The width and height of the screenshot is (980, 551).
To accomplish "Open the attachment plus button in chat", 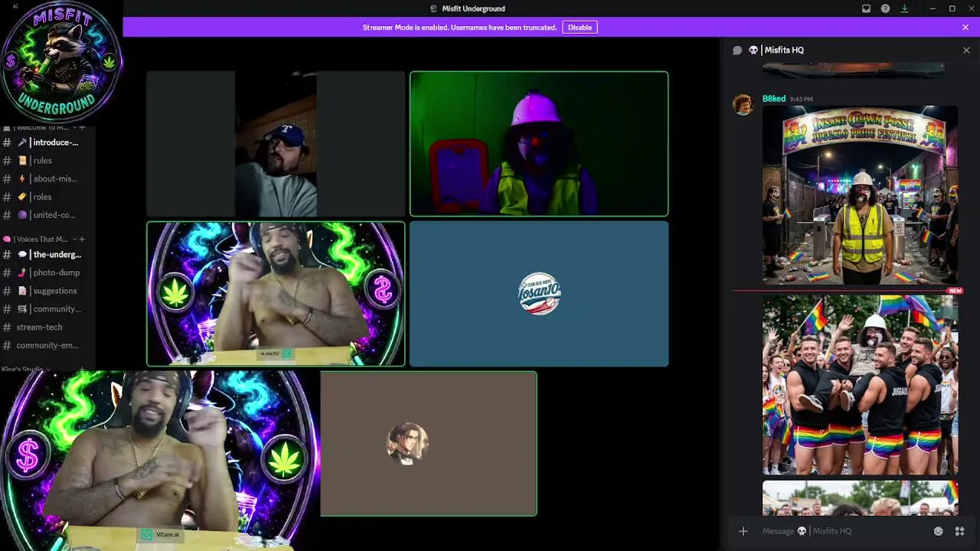I will [743, 531].
